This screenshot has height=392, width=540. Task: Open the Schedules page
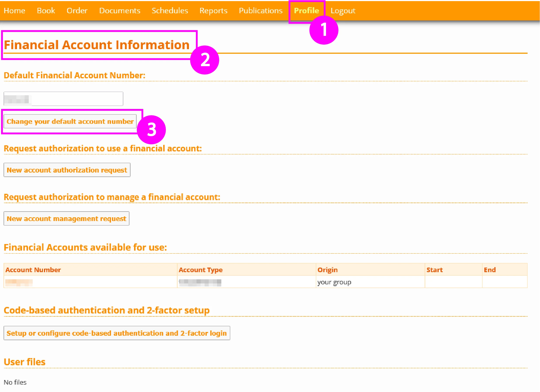click(170, 10)
